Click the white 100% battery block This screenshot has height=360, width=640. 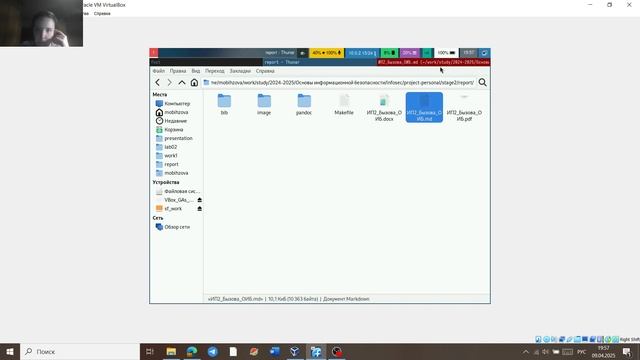coord(446,53)
